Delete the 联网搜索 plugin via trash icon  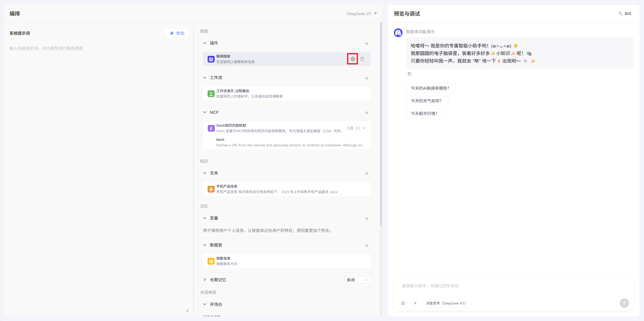pos(362,59)
